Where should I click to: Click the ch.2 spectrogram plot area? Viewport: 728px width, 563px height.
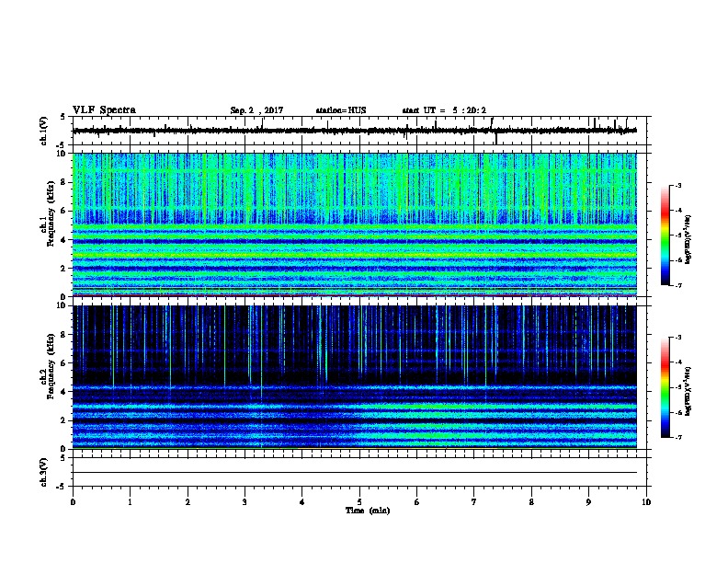355,377
